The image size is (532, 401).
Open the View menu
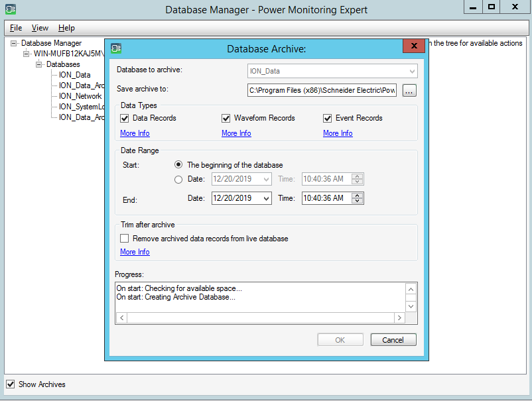tap(40, 28)
